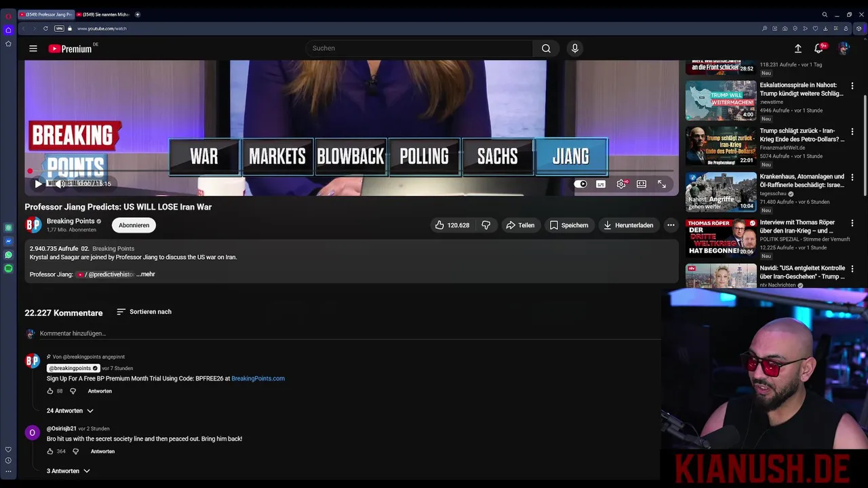The image size is (868, 488).
Task: Open Opera sidebar bookmarks star
Action: pos(8,44)
